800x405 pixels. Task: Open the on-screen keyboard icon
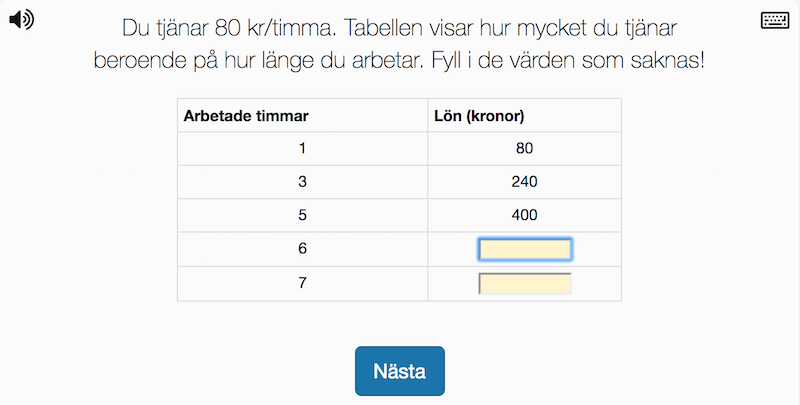775,20
